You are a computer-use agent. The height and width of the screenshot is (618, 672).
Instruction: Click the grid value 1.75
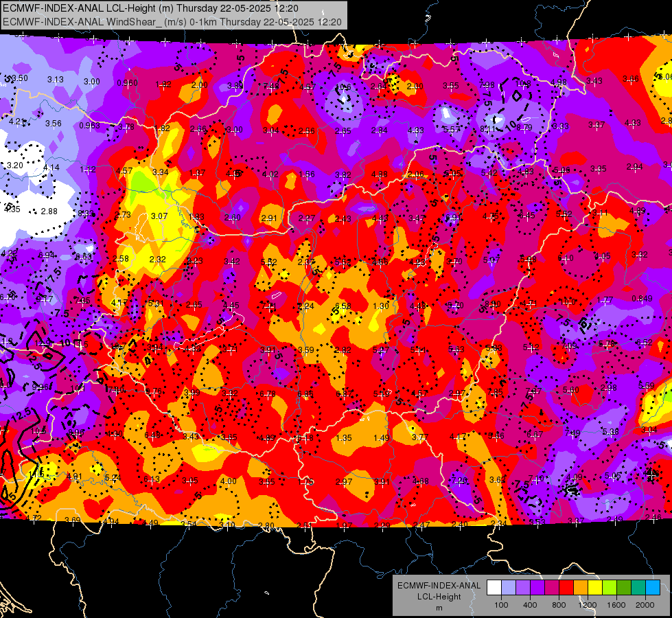[306, 481]
